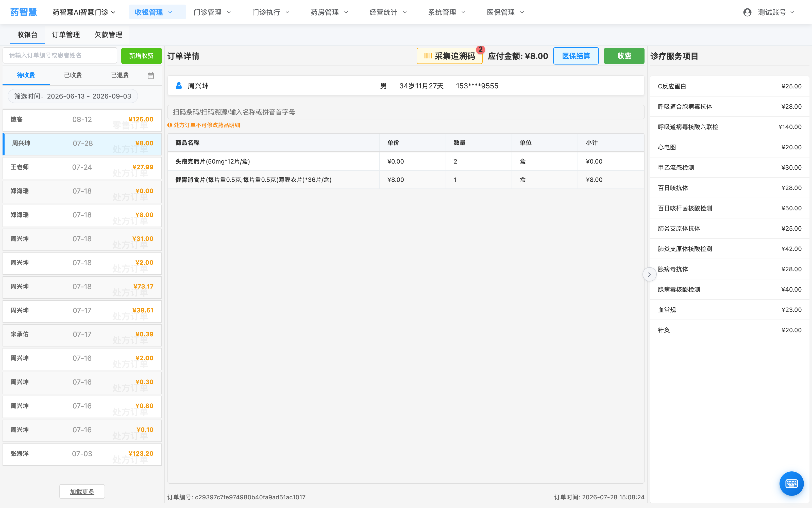
Task: Switch to the 订单管理 tab
Action: click(66, 35)
